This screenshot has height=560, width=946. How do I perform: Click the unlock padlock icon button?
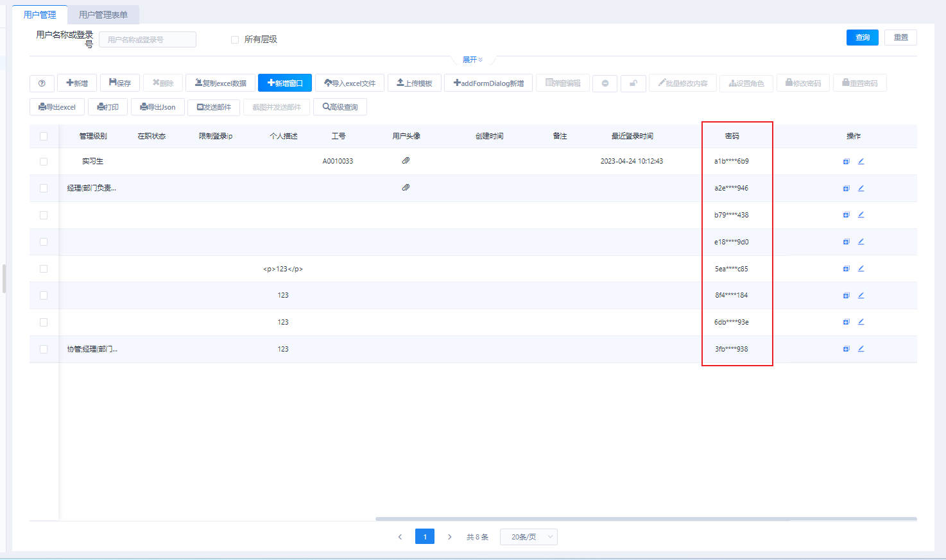(633, 83)
